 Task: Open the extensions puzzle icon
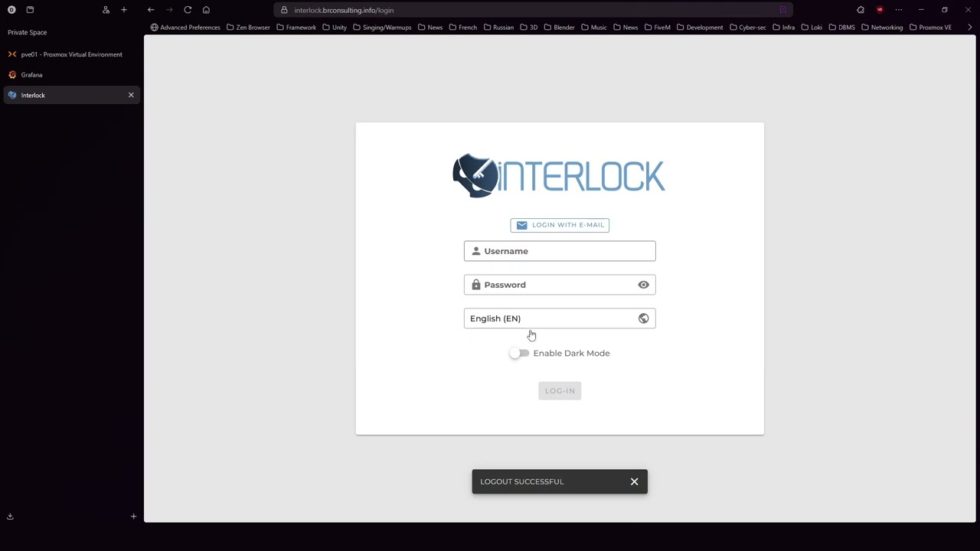tap(861, 10)
